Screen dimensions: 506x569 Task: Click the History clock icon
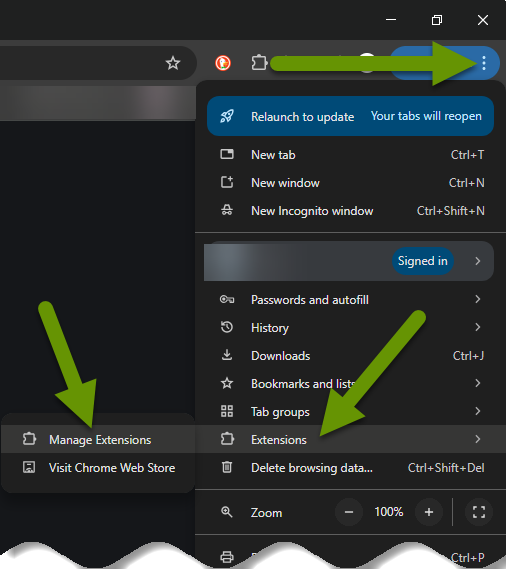coord(227,327)
